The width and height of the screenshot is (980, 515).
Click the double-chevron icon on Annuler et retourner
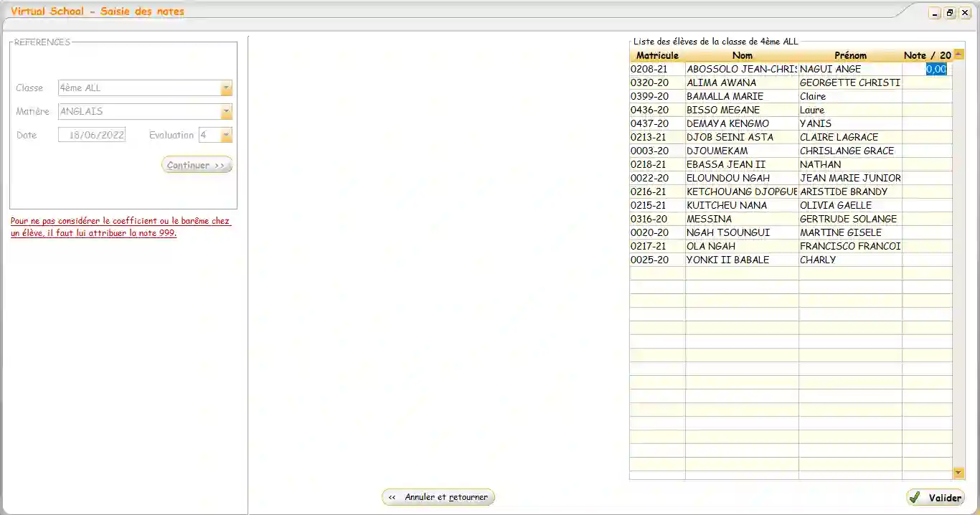[393, 496]
